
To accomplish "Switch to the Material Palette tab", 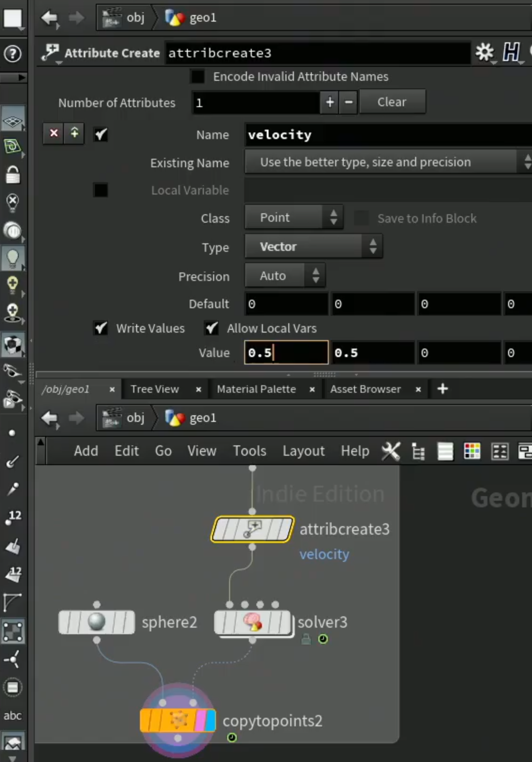I will (x=256, y=389).
